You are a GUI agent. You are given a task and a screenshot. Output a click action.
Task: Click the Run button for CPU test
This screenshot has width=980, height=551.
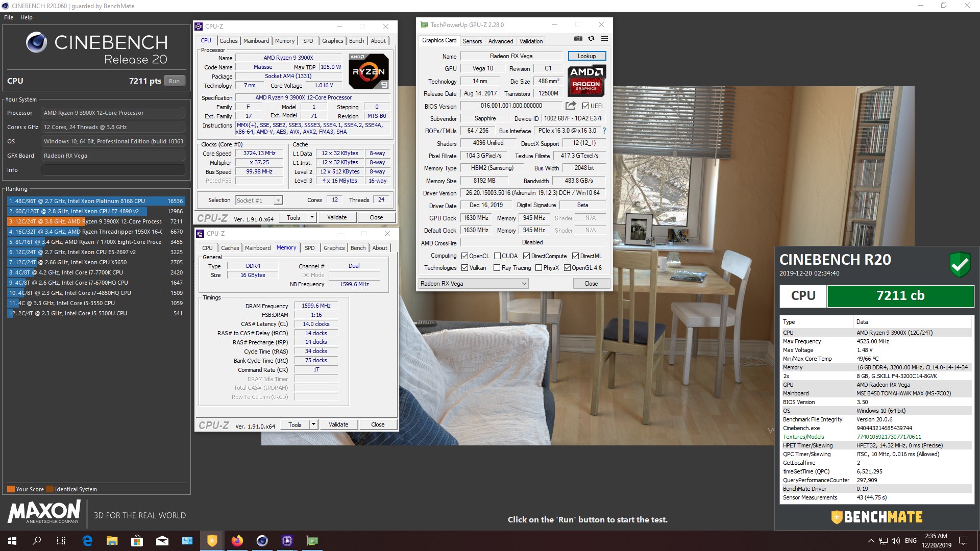tap(174, 81)
